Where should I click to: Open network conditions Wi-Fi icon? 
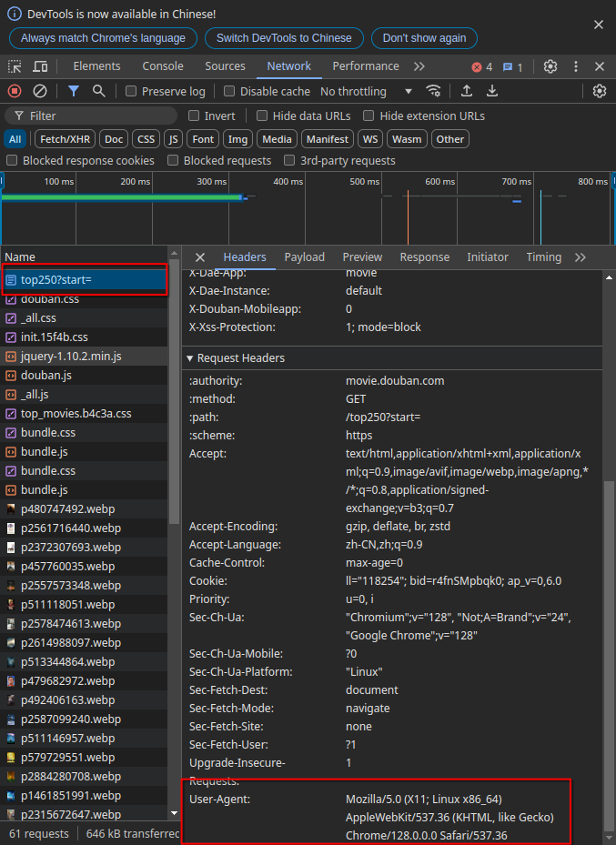point(434,91)
